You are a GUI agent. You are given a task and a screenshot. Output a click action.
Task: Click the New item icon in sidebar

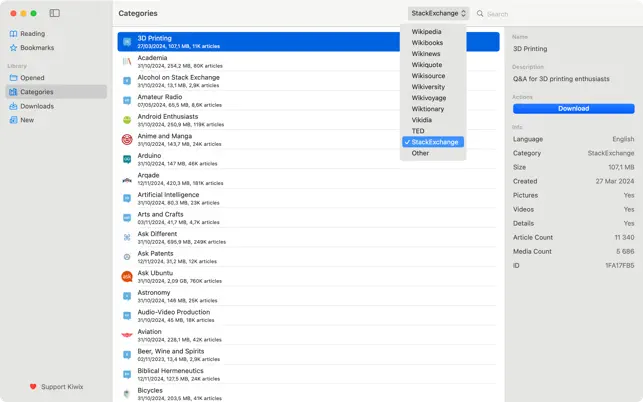pos(14,120)
